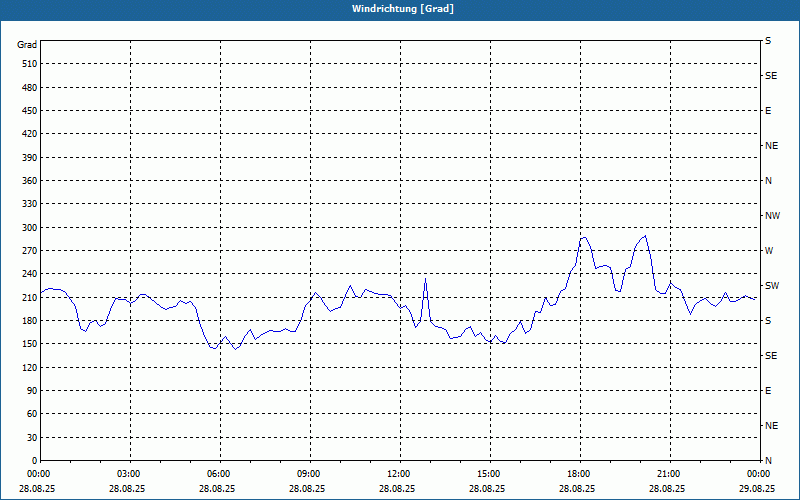Screen dimensions: 800x500
Task: Select the W compass direction label
Action: click(768, 251)
